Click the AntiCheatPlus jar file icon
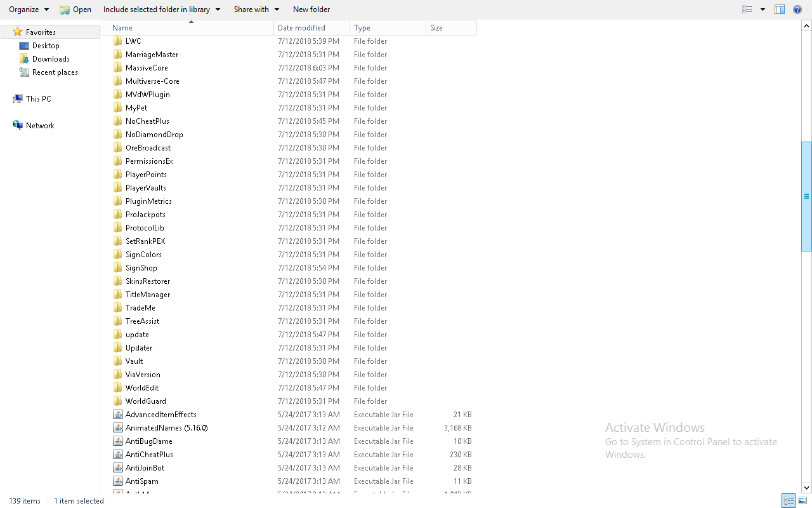Image resolution: width=812 pixels, height=508 pixels. pos(118,455)
